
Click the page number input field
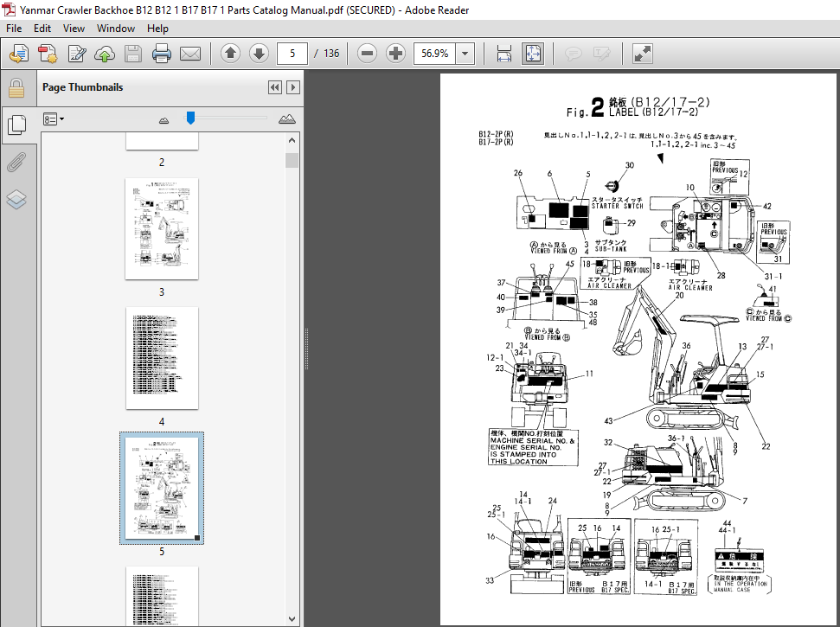[x=292, y=53]
